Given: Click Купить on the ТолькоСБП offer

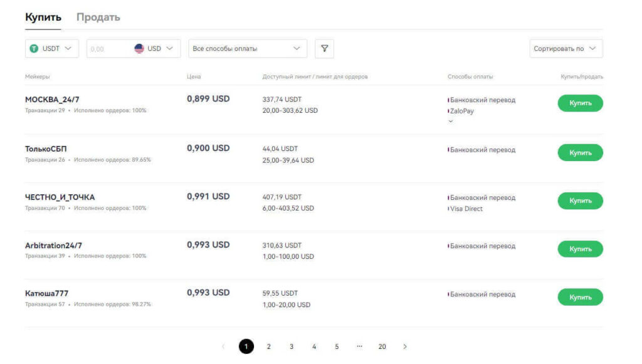Looking at the screenshot, I should click(x=579, y=152).
